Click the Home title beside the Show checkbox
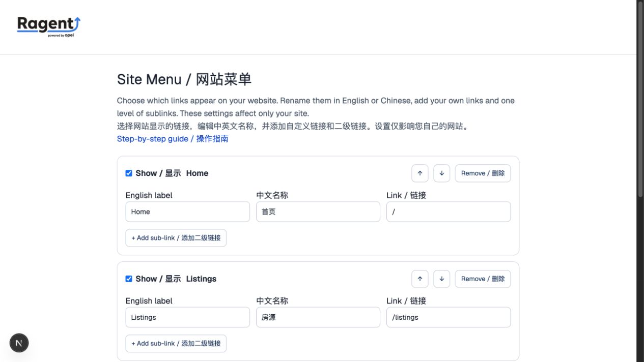This screenshot has width=644, height=362. tap(197, 173)
